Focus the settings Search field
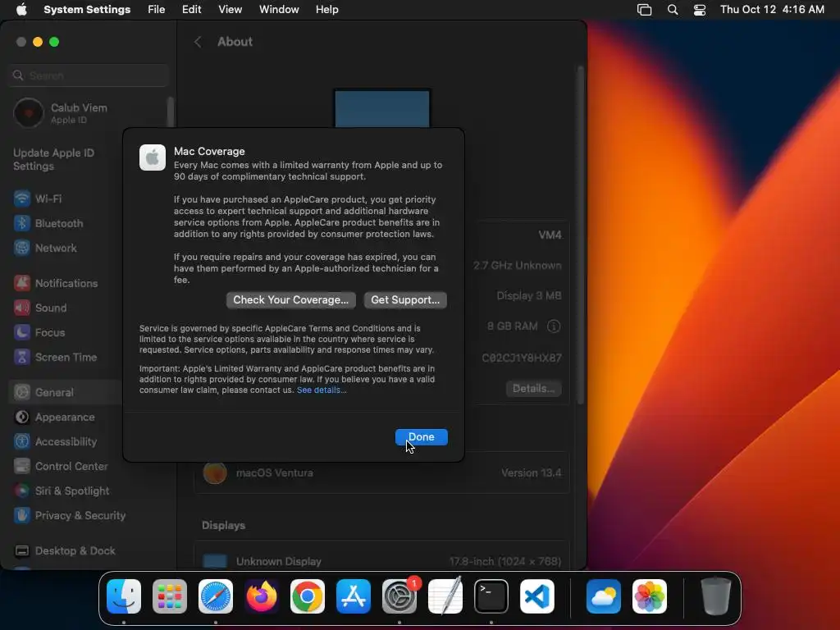Screen dimensions: 840x630 (89, 75)
